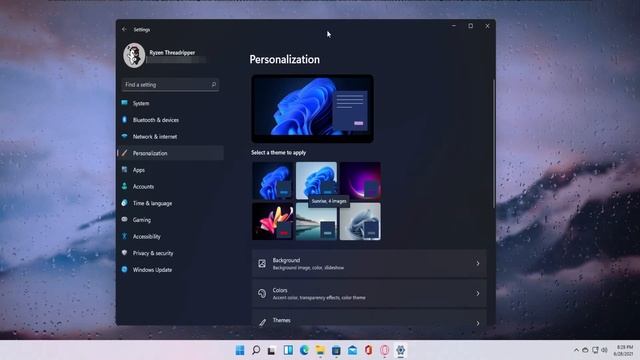Expand Background using its chevron arrow
Image resolution: width=640 pixels, height=360 pixels.
click(478, 264)
